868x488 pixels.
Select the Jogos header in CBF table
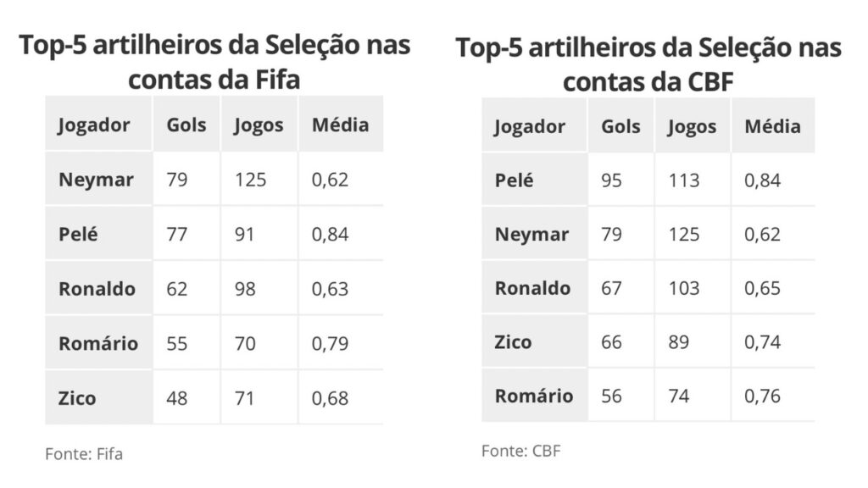tap(692, 127)
